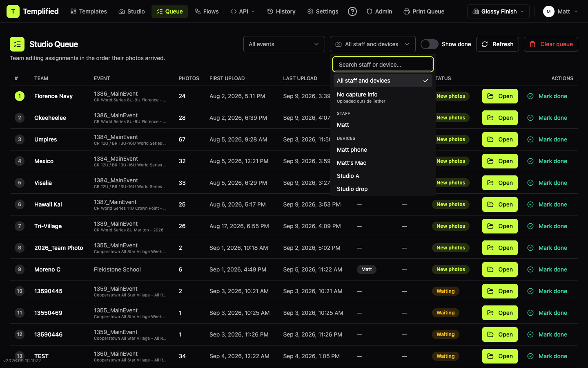This screenshot has width=588, height=368.
Task: Click Waiting status for 13590445
Action: [x=445, y=291]
